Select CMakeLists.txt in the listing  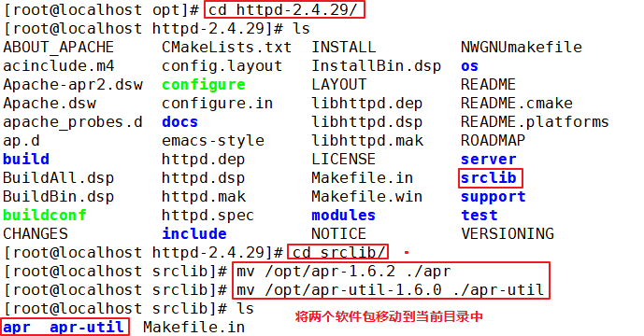click(x=227, y=48)
